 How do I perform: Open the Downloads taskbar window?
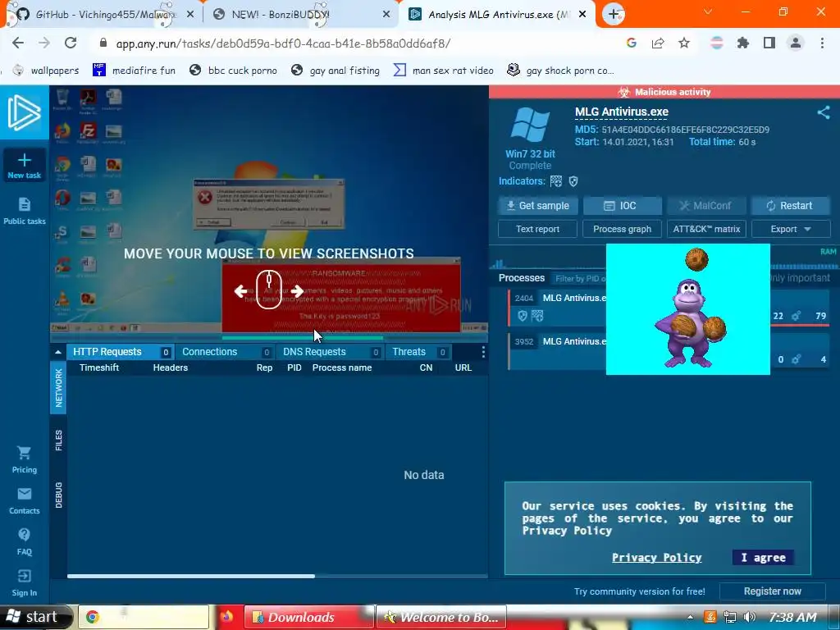(308, 617)
